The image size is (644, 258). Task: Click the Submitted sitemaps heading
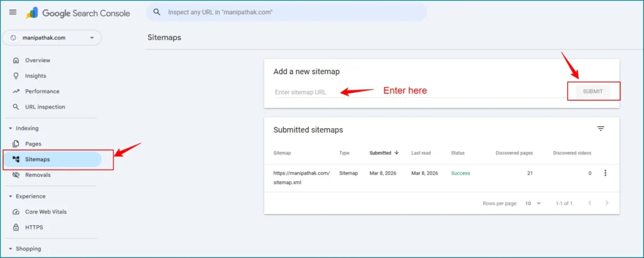pyautogui.click(x=308, y=130)
